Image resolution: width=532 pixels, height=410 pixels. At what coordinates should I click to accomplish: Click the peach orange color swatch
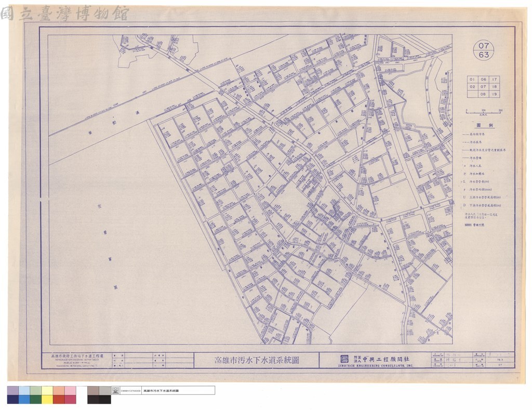tap(59, 391)
